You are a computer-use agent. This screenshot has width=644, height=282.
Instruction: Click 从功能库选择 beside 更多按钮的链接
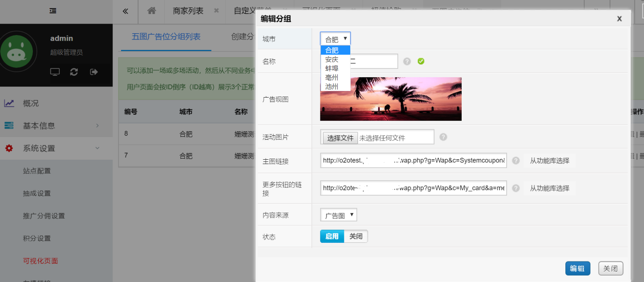click(550, 188)
